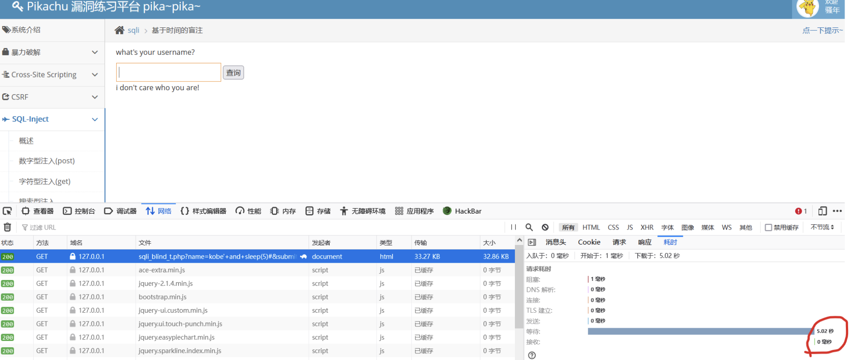Click the 过滤 URL filter field
Viewport: 868px width, 360px height.
261,227
